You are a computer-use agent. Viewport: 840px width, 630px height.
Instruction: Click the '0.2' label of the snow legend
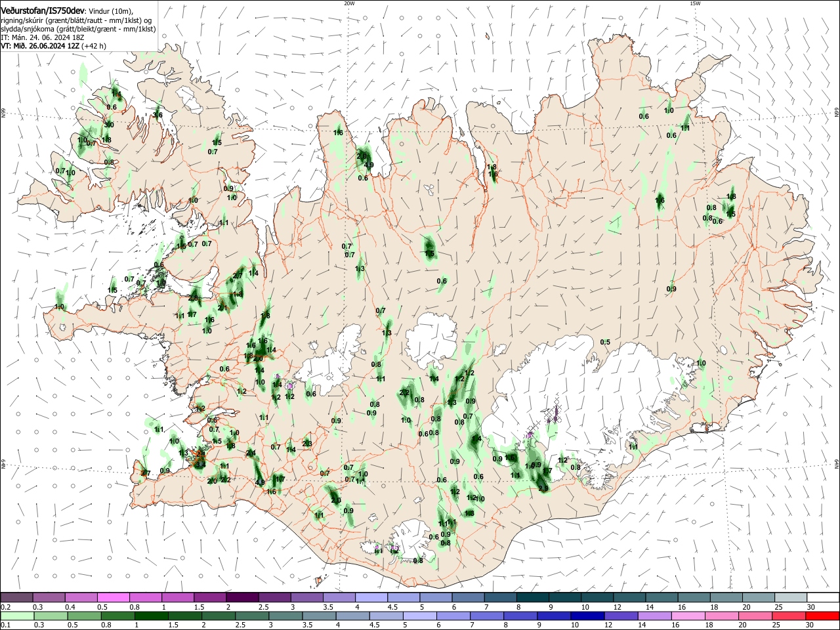coord(5,607)
